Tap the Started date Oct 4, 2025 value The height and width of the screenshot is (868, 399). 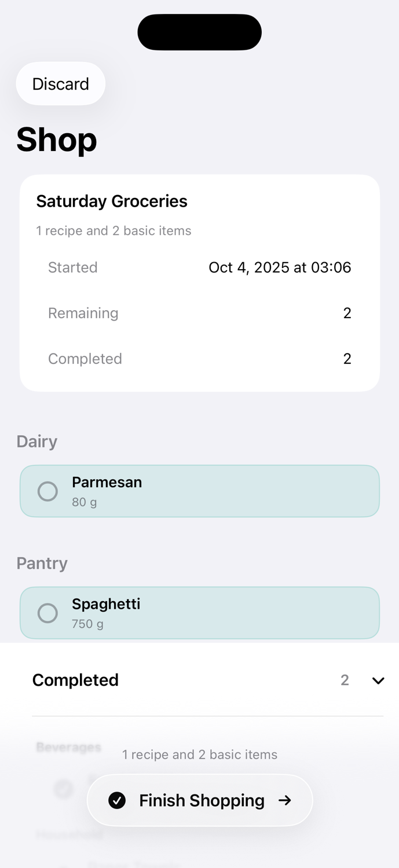click(280, 267)
